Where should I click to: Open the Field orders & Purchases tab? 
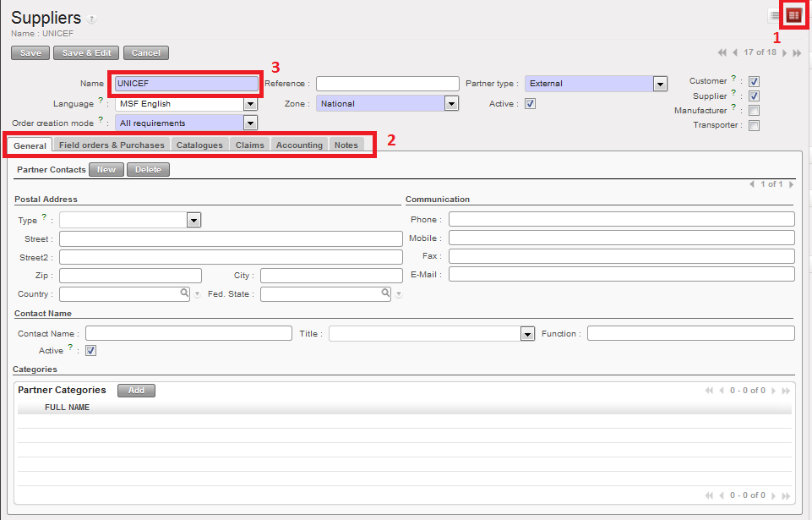click(x=112, y=145)
